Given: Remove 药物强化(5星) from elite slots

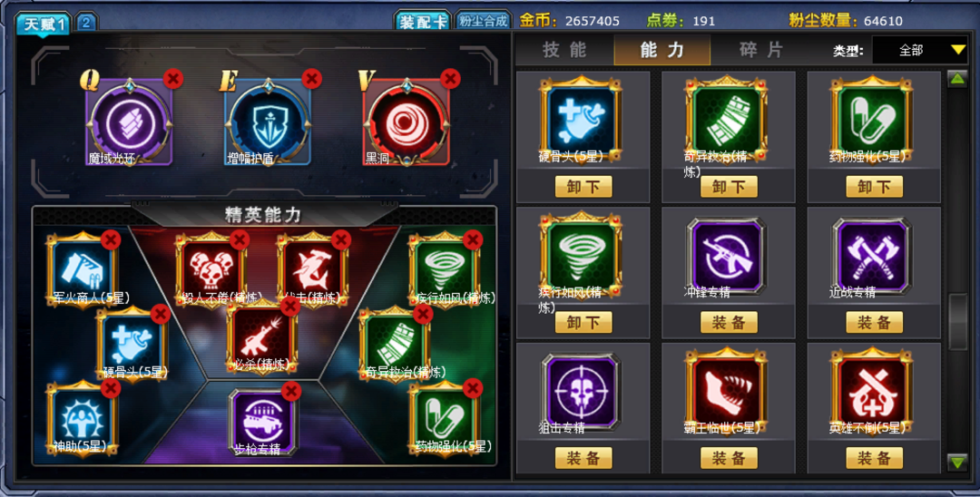Looking at the screenshot, I should pyautogui.click(x=473, y=388).
